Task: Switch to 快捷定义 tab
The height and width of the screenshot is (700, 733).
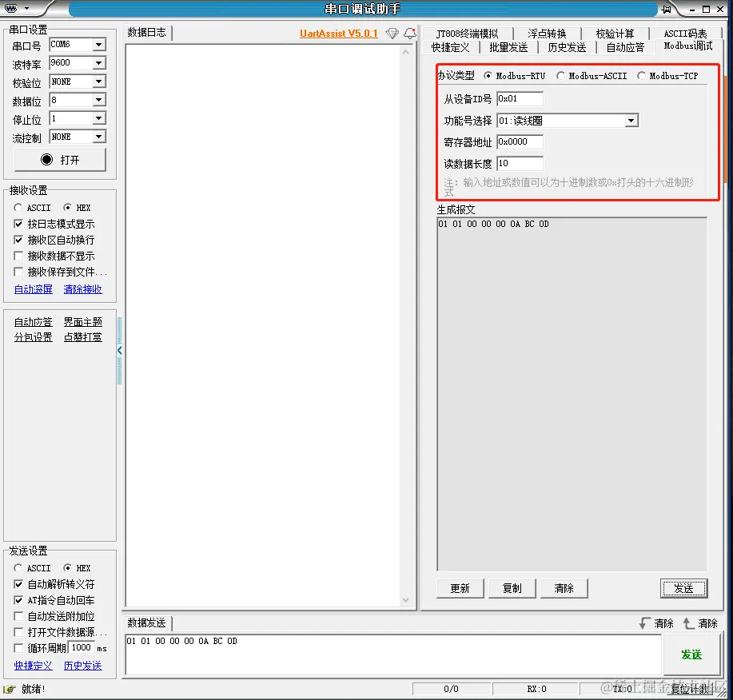Action: [450, 47]
